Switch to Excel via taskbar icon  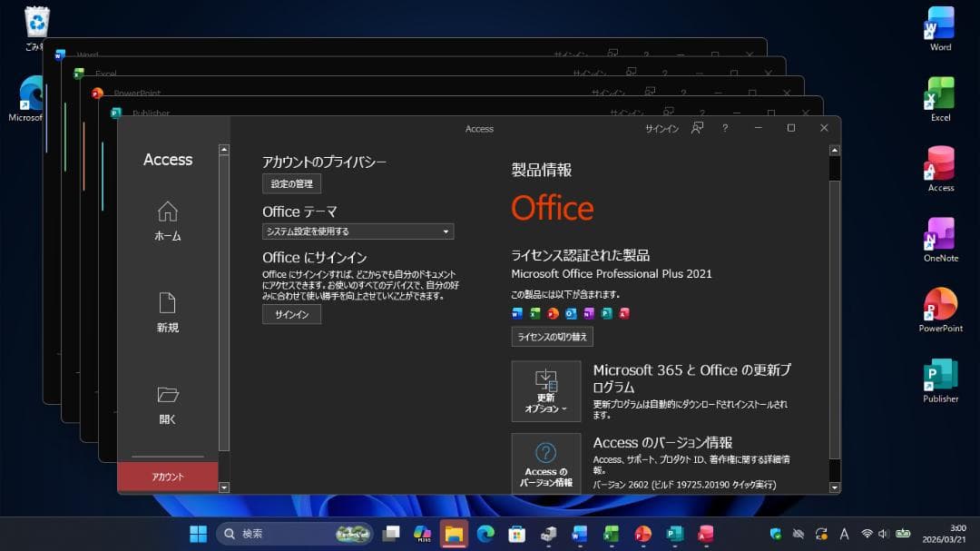pyautogui.click(x=612, y=534)
